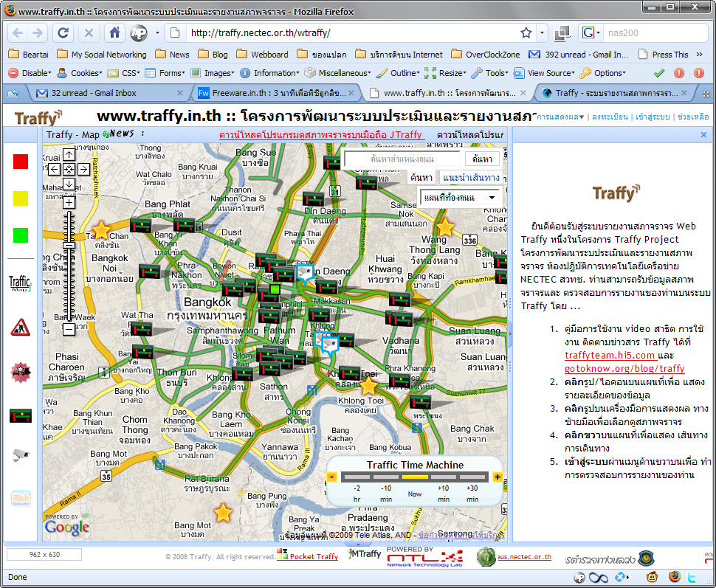This screenshot has width=716, height=588.
Task: Open the News bookmark folder
Action: [x=172, y=55]
